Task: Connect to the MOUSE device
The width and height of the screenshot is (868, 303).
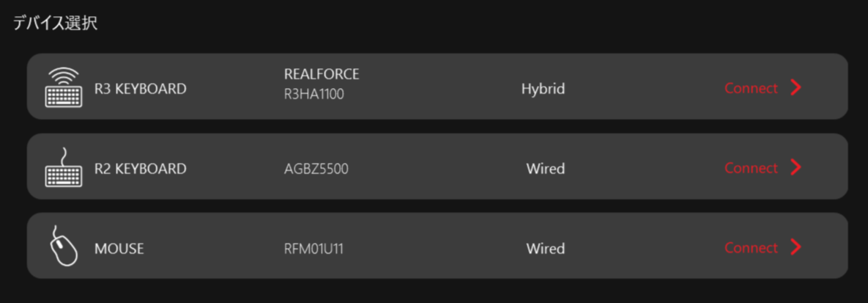Action: click(752, 247)
